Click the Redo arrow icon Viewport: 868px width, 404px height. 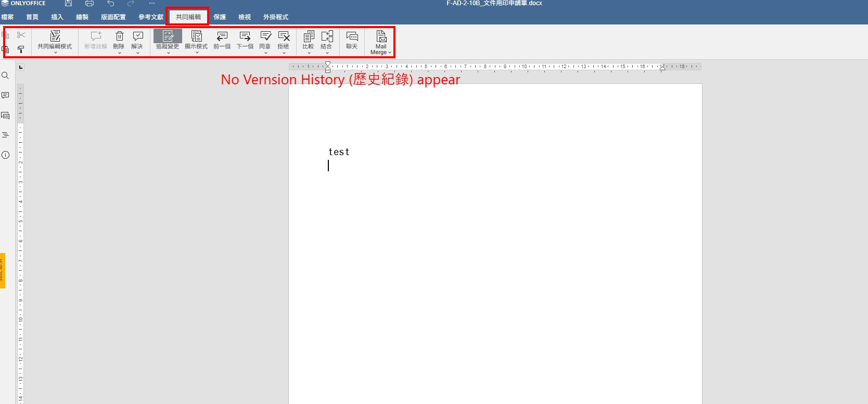pos(131,3)
